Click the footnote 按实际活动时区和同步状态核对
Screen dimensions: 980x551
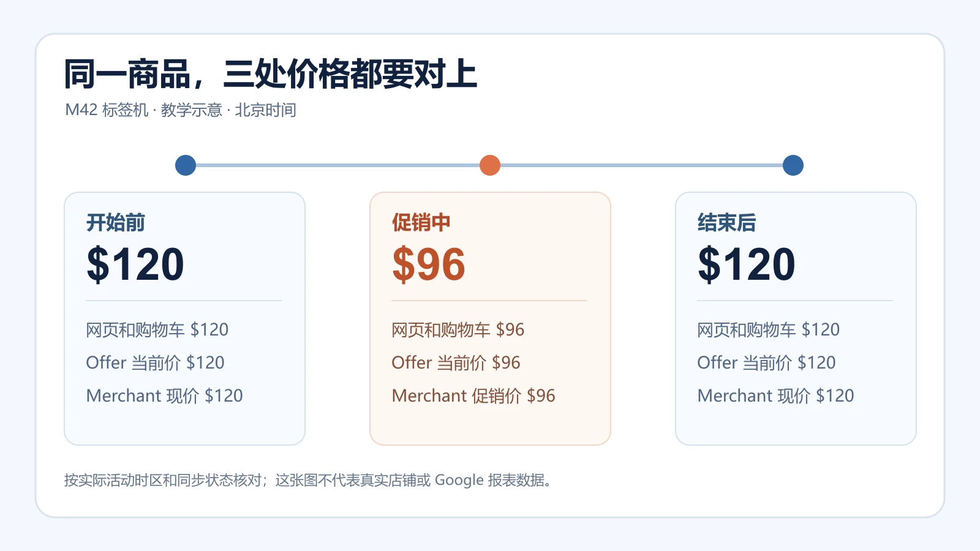point(164,481)
